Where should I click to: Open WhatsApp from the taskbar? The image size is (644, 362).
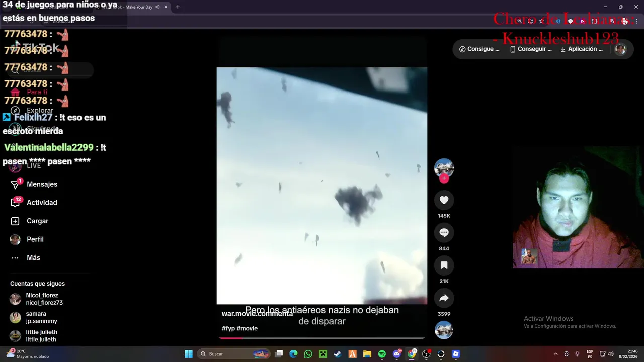point(308,354)
